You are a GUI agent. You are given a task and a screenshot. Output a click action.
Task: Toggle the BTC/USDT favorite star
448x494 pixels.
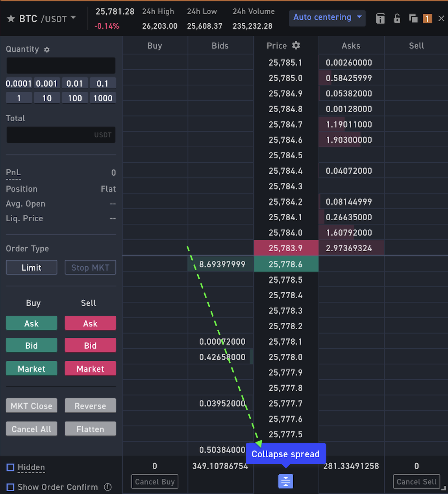point(11,19)
